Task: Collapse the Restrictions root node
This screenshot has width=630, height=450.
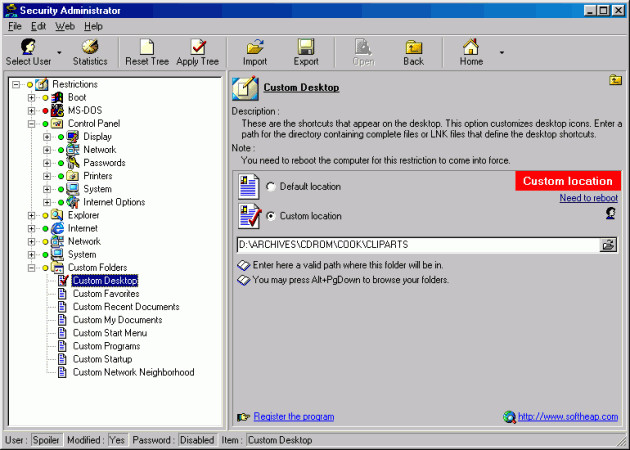Action: (x=16, y=84)
